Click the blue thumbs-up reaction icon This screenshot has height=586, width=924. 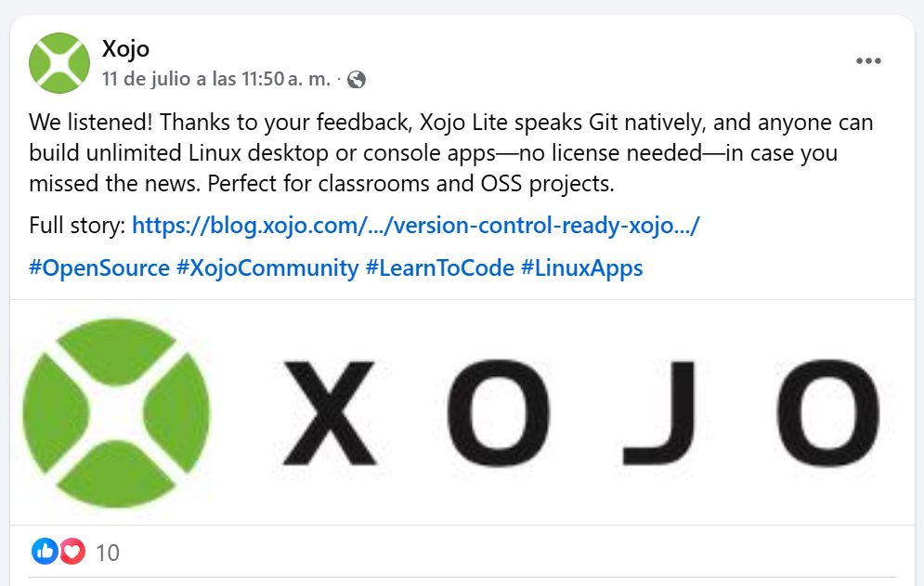tap(45, 552)
